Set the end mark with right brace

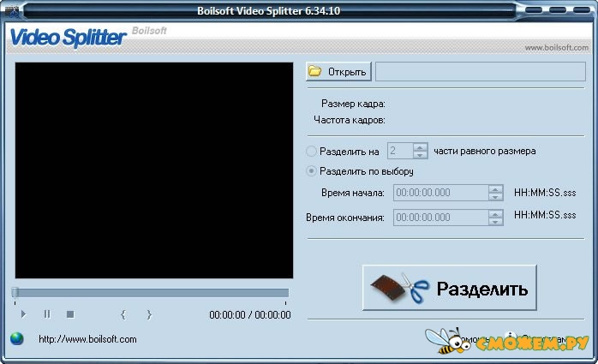click(149, 315)
